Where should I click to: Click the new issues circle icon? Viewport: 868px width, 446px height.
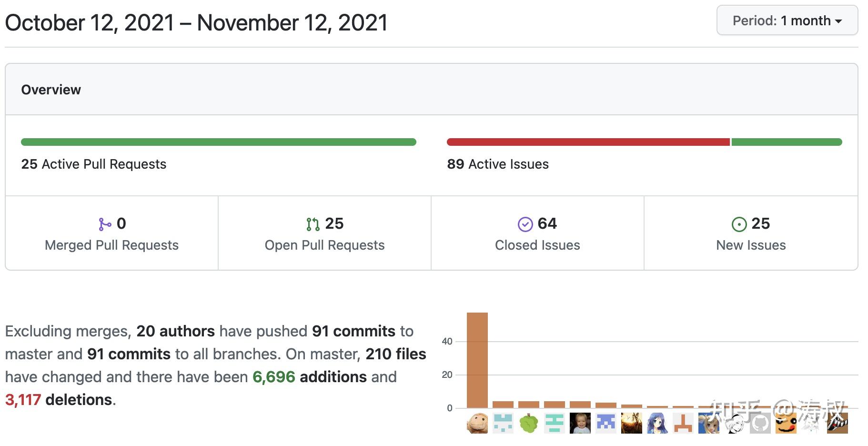point(739,224)
